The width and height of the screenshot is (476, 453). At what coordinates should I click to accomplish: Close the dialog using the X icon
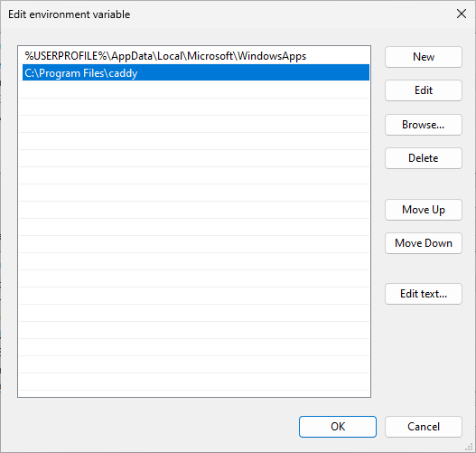click(x=462, y=14)
